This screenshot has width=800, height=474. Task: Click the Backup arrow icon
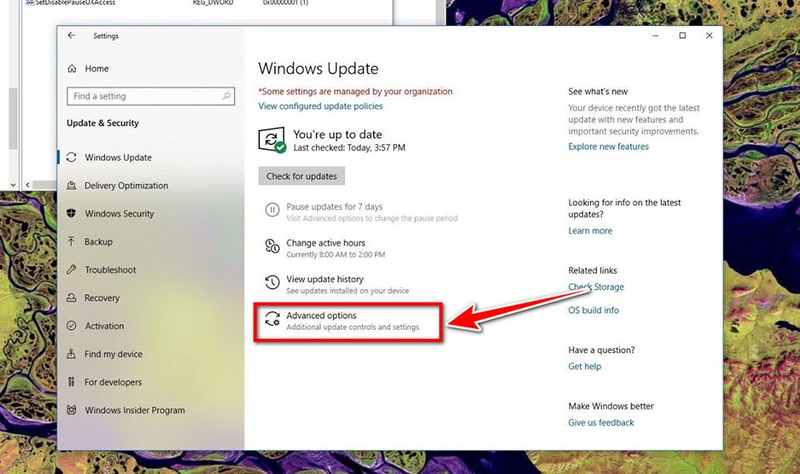click(x=71, y=241)
